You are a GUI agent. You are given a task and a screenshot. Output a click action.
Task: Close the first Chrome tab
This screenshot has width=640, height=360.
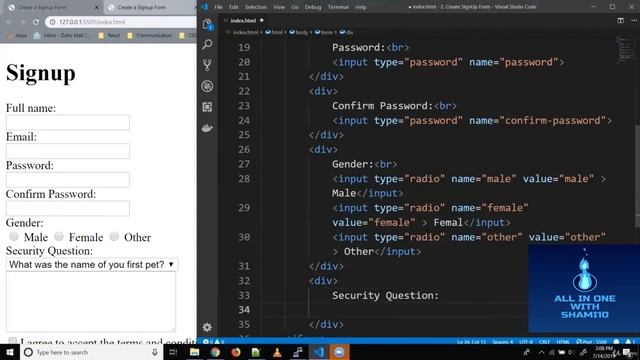(97, 7)
